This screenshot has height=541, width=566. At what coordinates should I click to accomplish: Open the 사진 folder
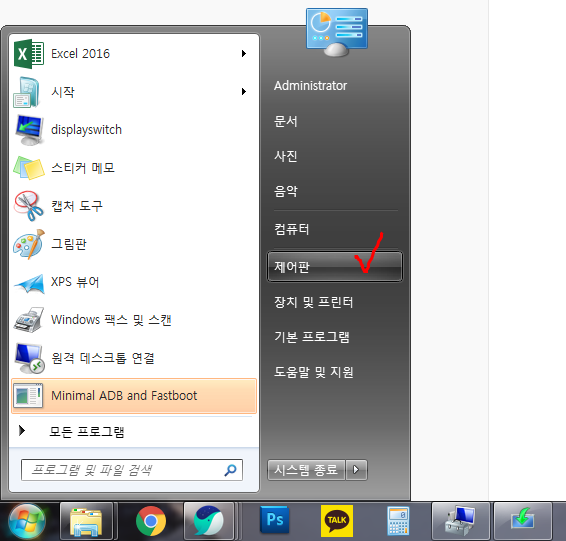coord(286,156)
